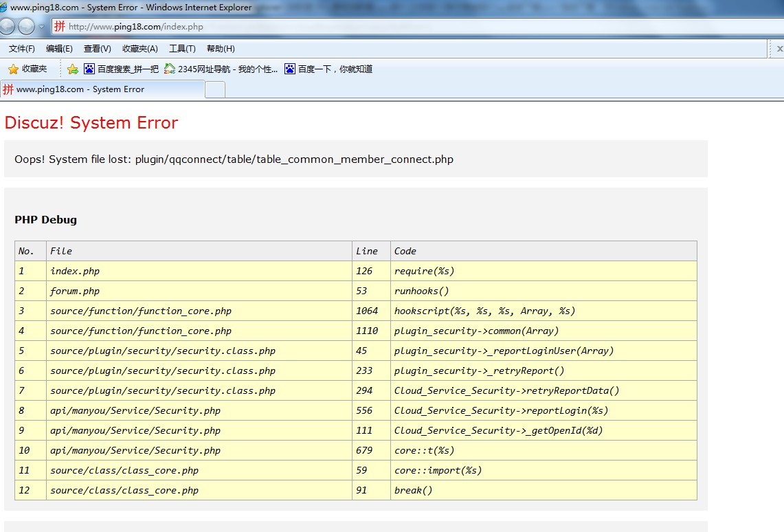Click the Internet Explorer logo in title bar
This screenshot has height=532, width=784.
pos(3,8)
